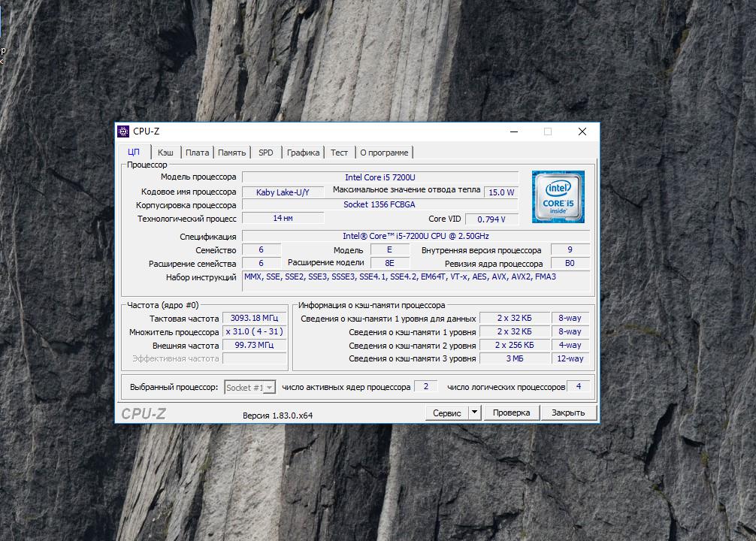Image resolution: width=756 pixels, height=541 pixels.
Task: Switch to the ЦП tab
Action: point(134,153)
